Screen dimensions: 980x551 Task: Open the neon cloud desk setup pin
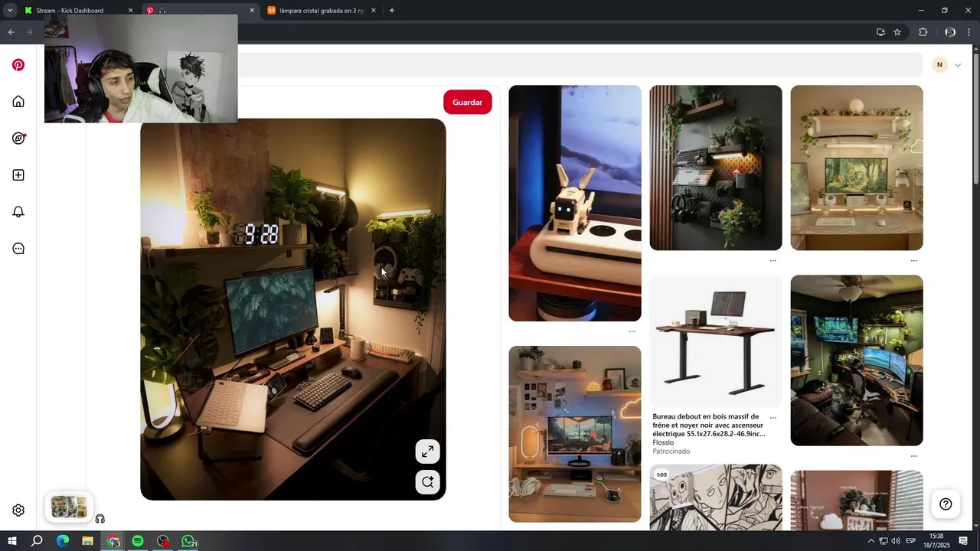(x=575, y=434)
